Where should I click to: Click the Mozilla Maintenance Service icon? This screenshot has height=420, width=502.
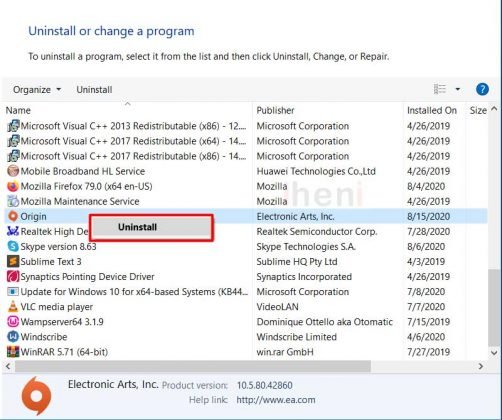pos(13,201)
